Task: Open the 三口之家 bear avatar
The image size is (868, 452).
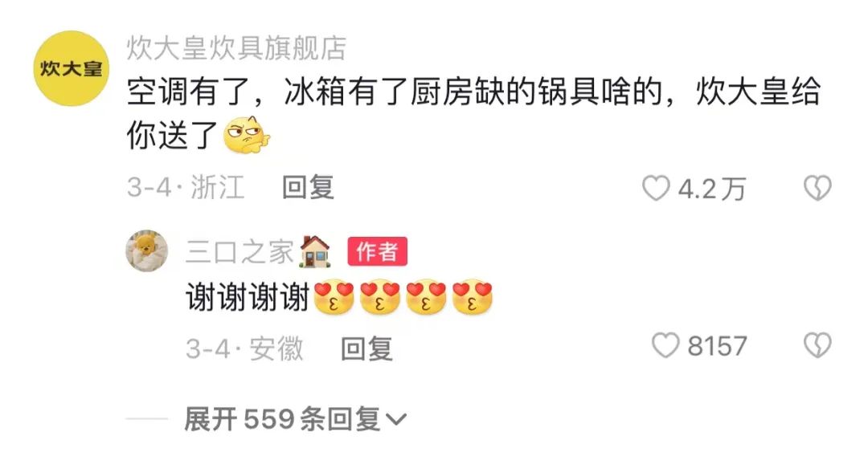Action: coord(147,250)
